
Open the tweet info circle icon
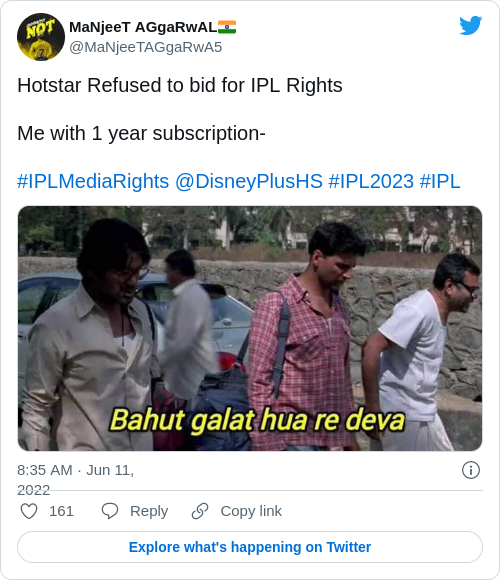click(471, 470)
